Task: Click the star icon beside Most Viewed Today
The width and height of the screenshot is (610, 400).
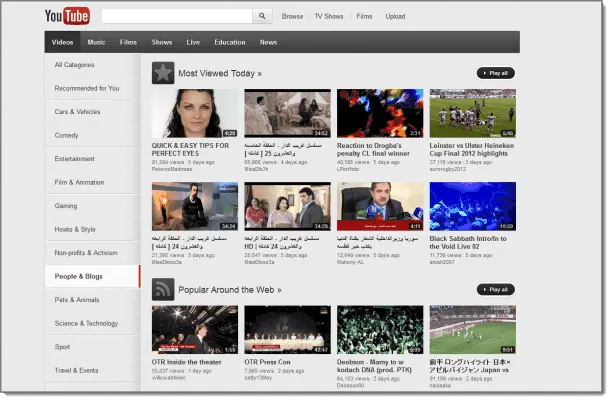Action: click(162, 73)
